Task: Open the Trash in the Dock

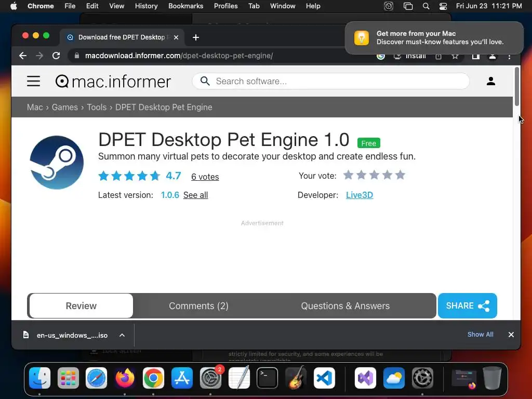Action: tap(492, 378)
